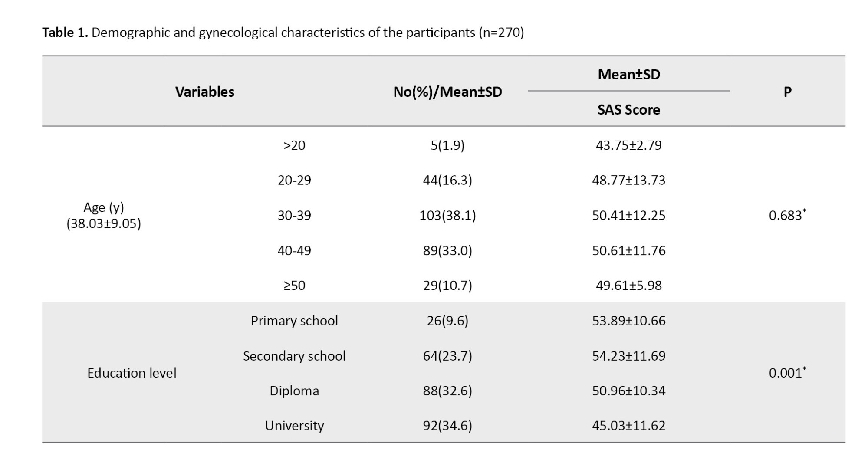868x476 pixels.
Task: Click the ≥50 age group cell
Action: [x=294, y=286]
